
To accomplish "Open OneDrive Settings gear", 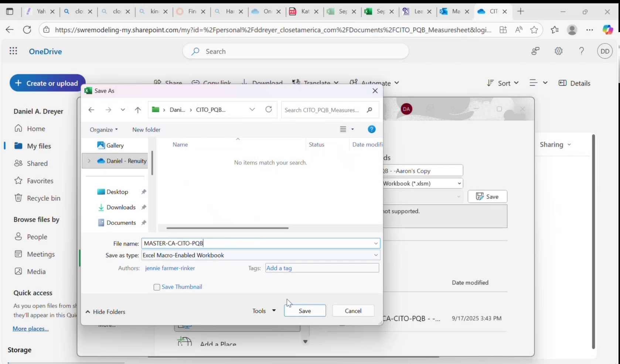I will 558,51.
